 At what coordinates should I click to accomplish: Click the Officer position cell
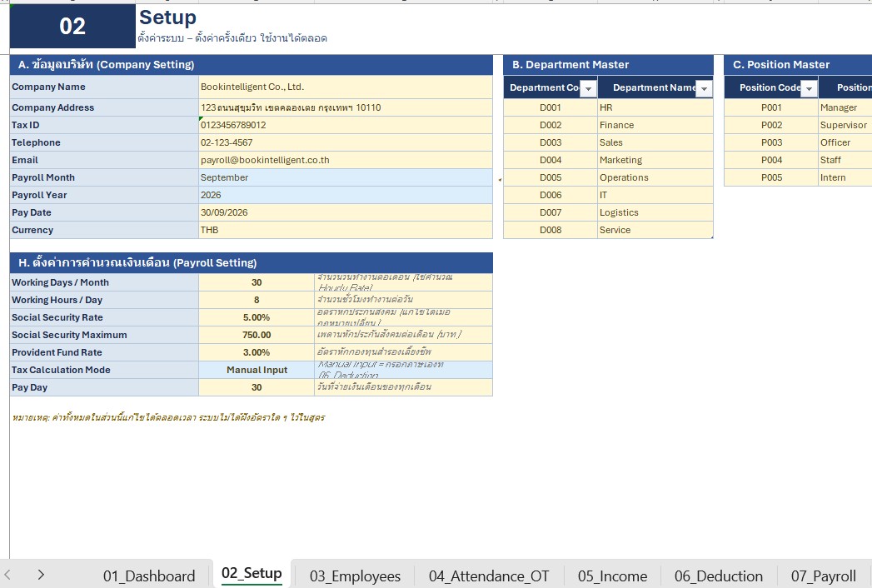(845, 142)
